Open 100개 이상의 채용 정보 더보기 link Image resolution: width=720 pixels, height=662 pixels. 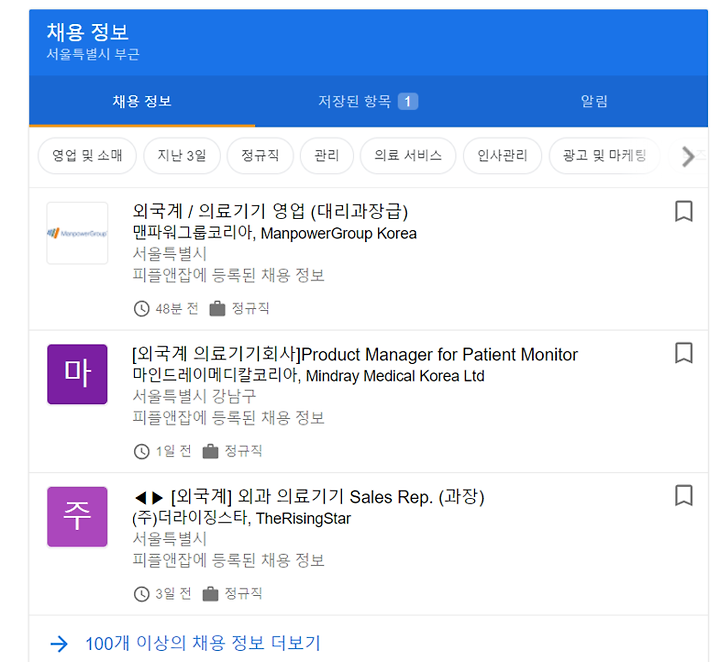pyautogui.click(x=203, y=644)
